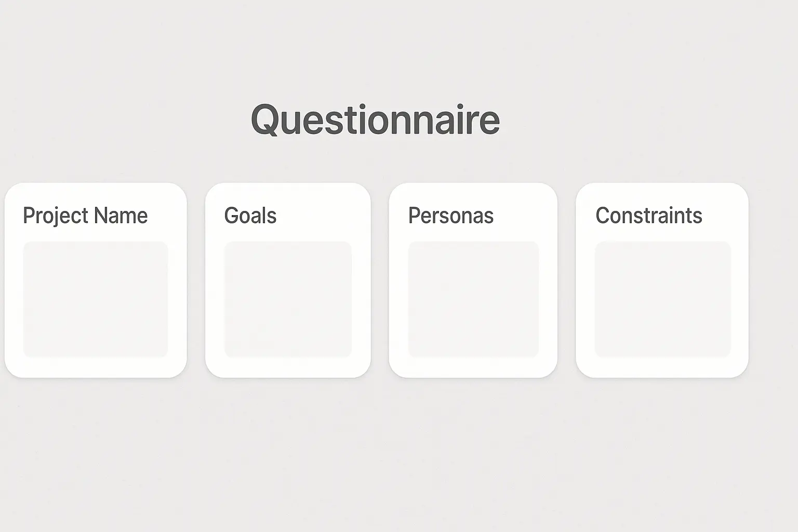
Task: Click the gap between Goals and Personas cards
Action: click(x=380, y=281)
